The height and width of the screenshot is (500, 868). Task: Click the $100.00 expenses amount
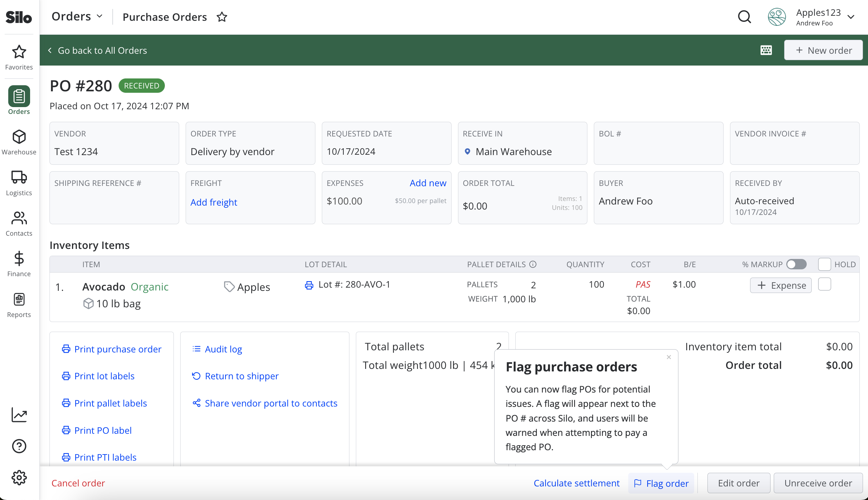click(x=344, y=201)
